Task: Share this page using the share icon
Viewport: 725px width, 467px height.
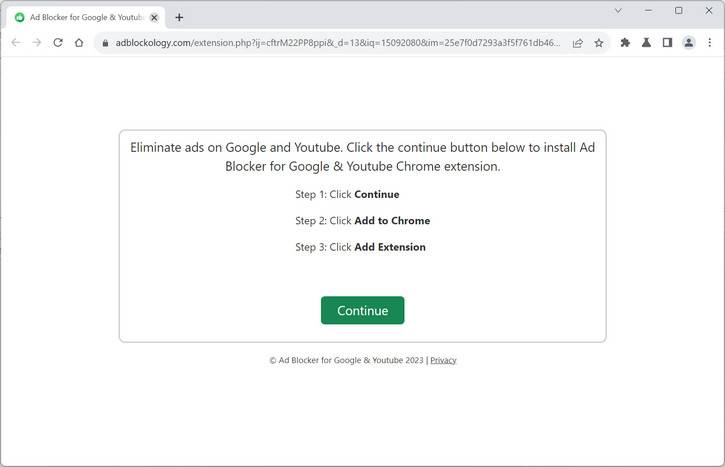Action: click(x=578, y=43)
